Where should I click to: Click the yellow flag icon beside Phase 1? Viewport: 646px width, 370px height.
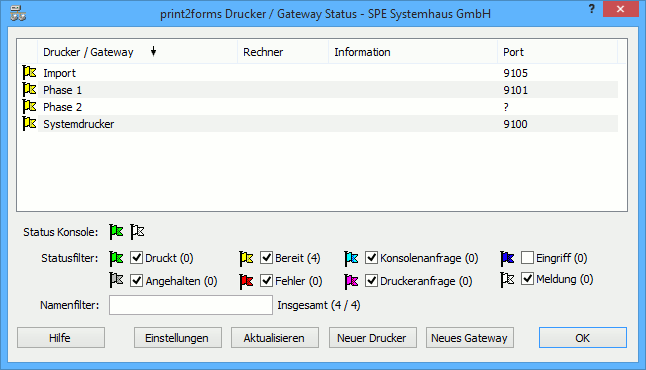coord(29,89)
